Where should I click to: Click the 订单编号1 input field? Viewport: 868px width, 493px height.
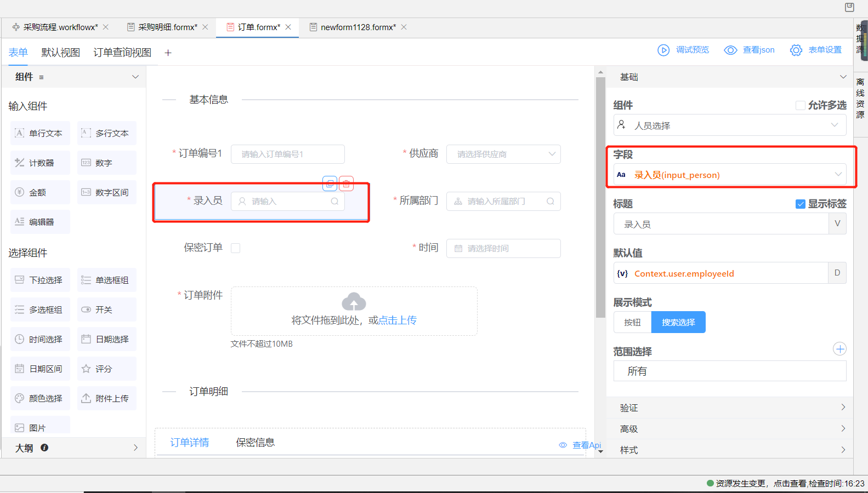[287, 154]
